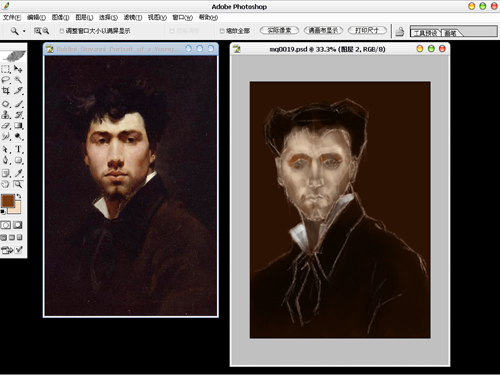Open the 滤镜 menu
The height and width of the screenshot is (375, 500).
point(133,17)
